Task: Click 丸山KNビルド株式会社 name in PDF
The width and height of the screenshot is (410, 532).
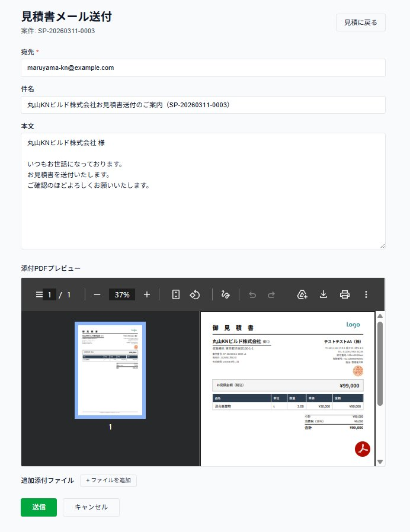Action: (237, 341)
